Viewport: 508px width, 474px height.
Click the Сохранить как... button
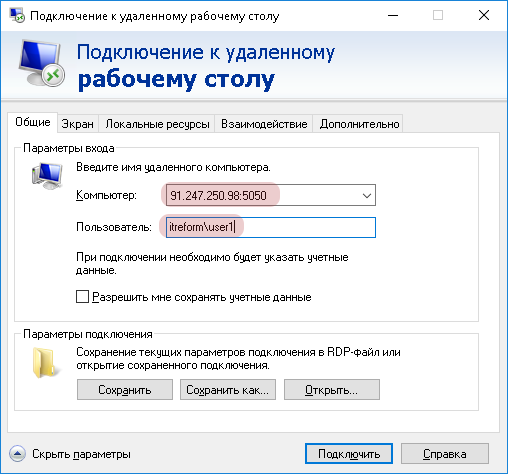click(228, 389)
